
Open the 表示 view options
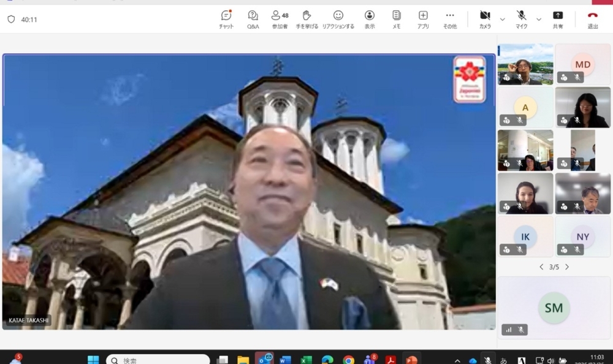(370, 19)
